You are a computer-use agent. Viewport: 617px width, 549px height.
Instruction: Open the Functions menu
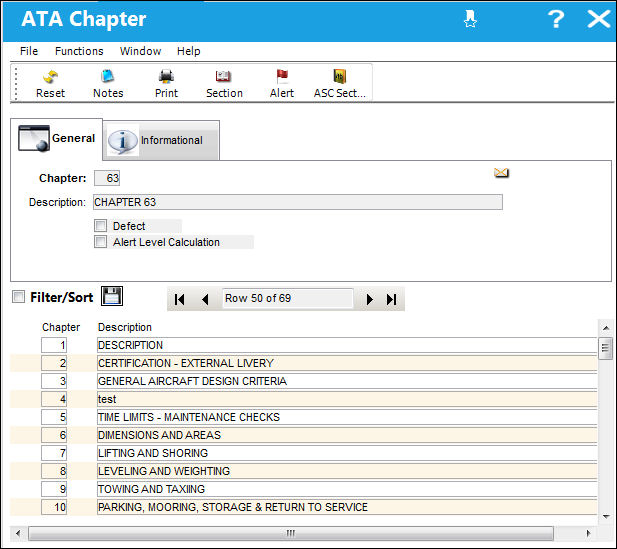79,51
